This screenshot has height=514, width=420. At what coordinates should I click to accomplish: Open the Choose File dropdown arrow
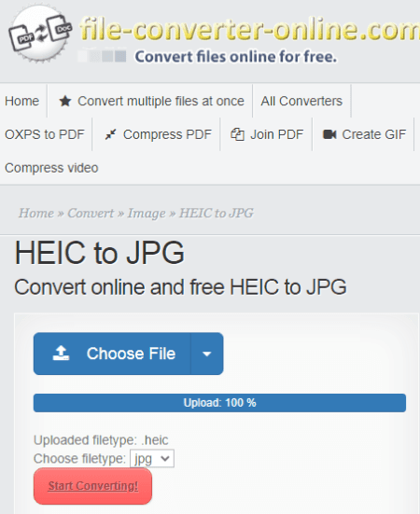207,354
